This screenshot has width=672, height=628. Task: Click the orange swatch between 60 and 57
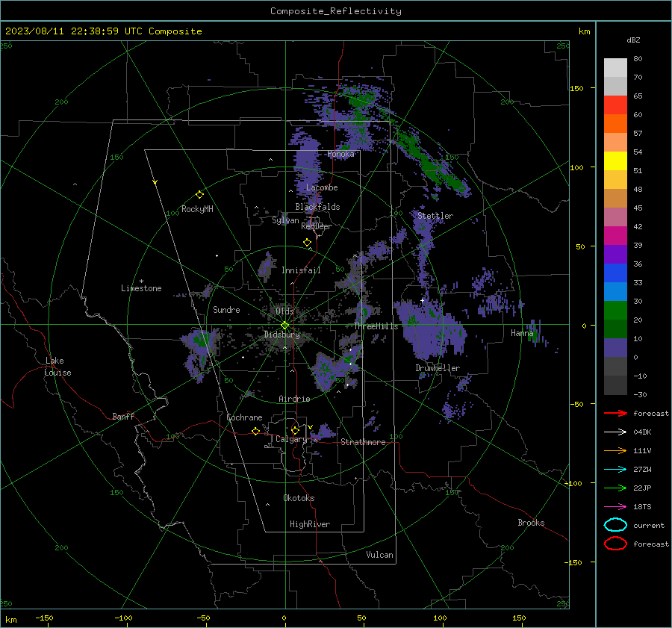coord(615,123)
